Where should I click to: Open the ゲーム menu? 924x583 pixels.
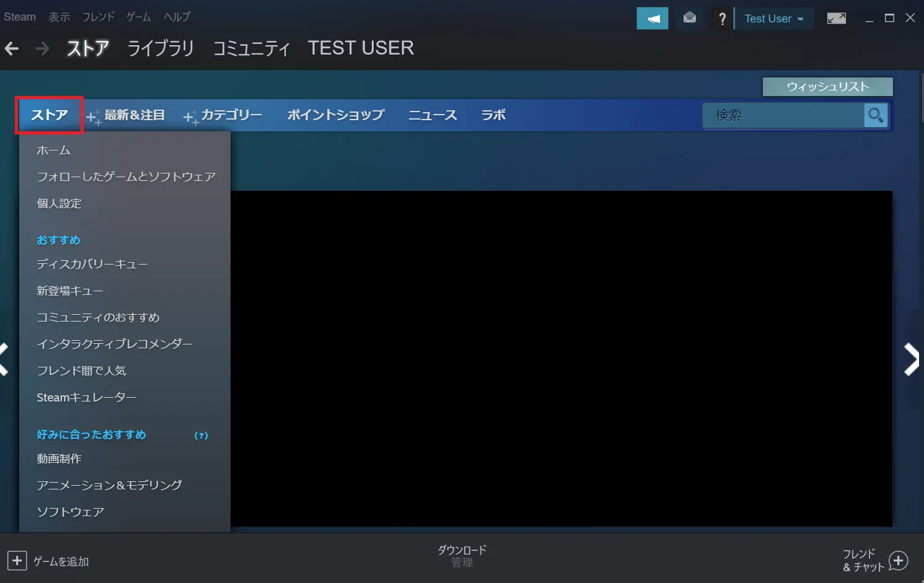click(139, 17)
